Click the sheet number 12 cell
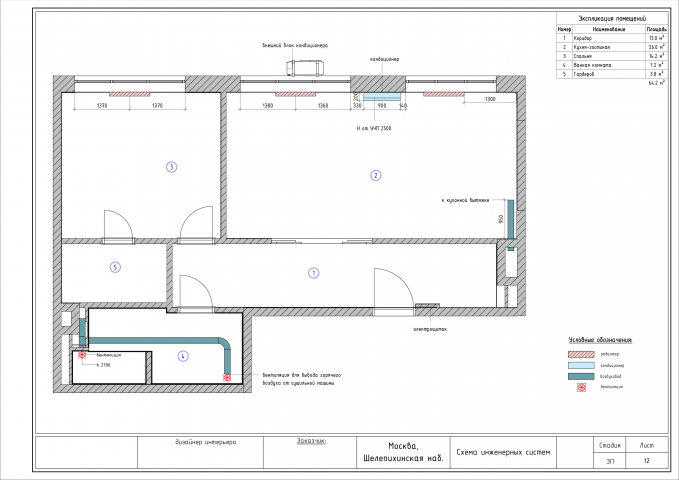This screenshot has width=679, height=480. [x=647, y=461]
